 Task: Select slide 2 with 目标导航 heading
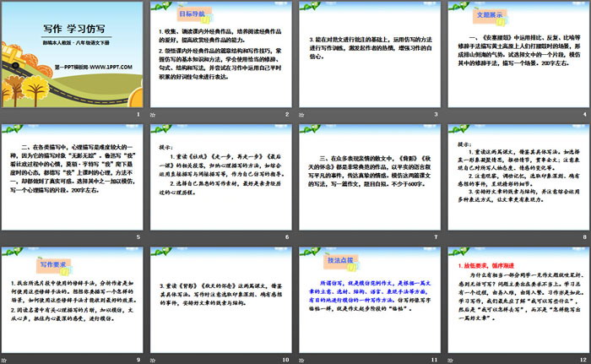[x=220, y=55]
